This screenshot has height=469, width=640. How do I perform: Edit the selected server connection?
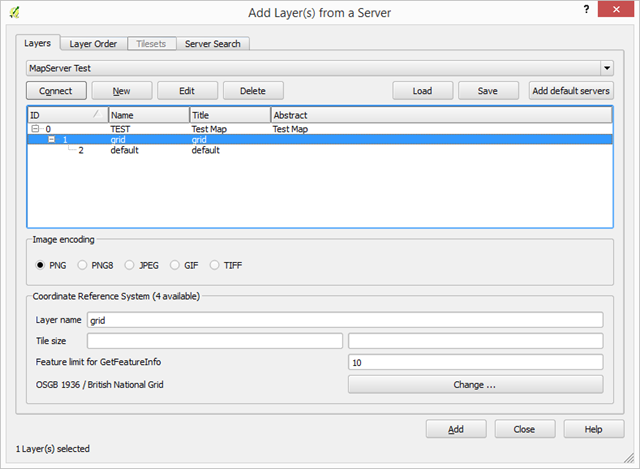point(187,91)
